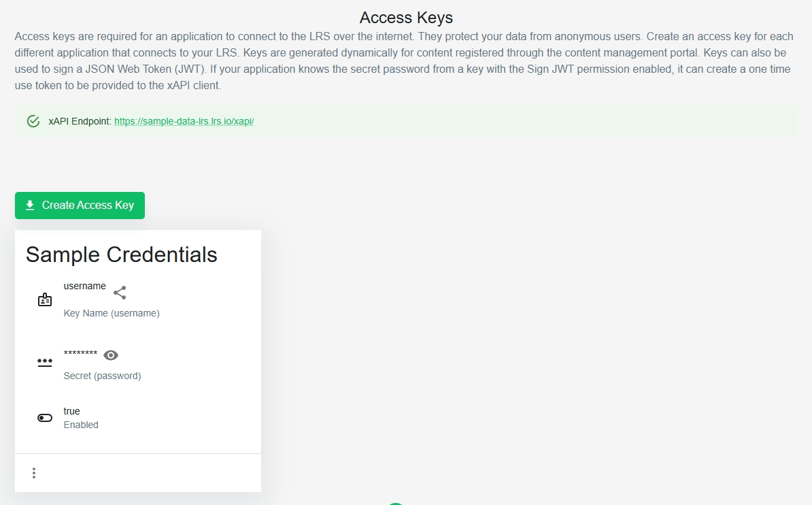
Task: Click the green check circle icon
Action: click(33, 121)
